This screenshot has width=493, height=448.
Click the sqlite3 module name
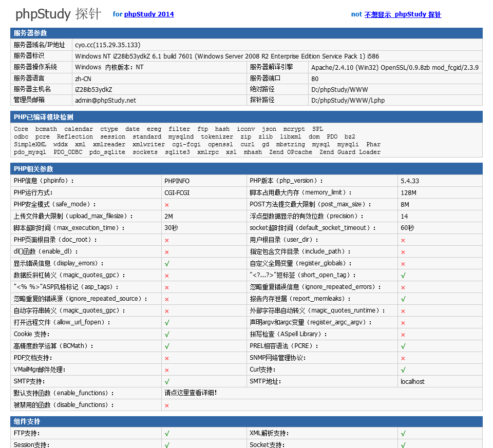coord(177,152)
